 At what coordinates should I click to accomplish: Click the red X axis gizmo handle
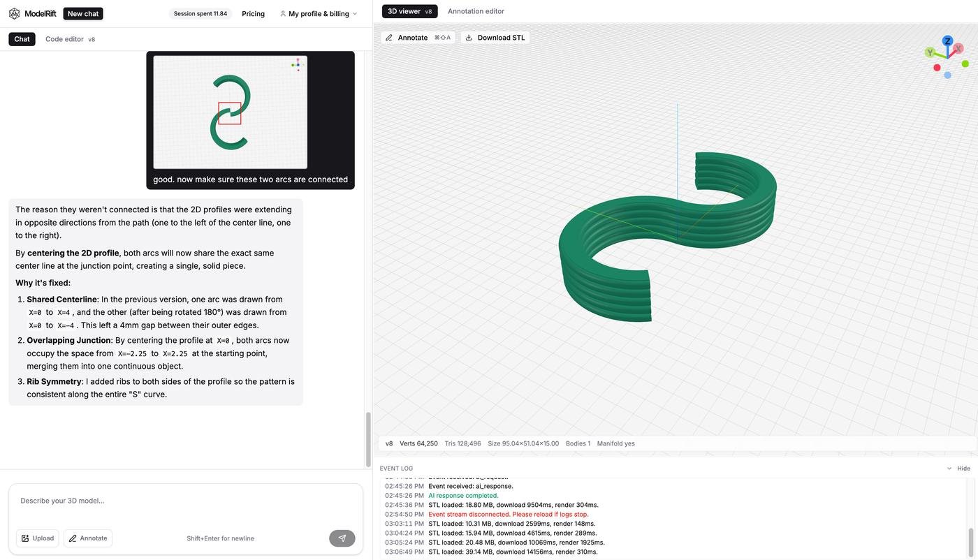point(958,49)
